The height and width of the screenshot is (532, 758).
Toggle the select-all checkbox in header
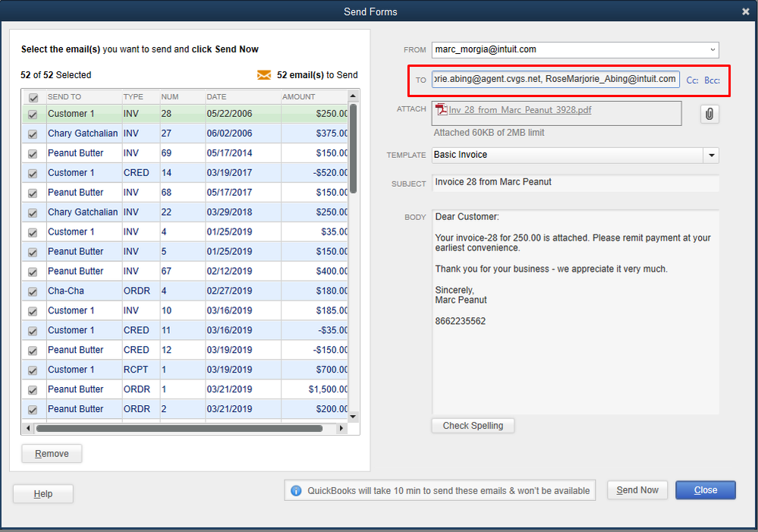pos(33,98)
